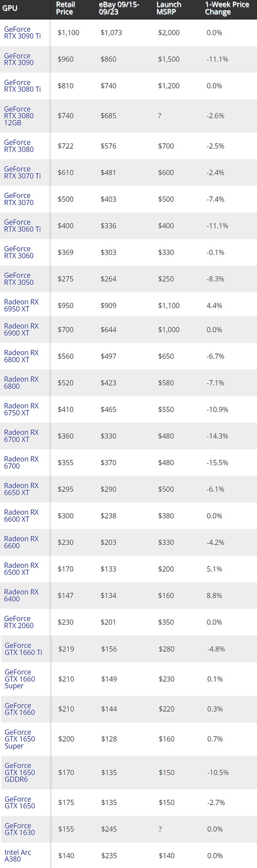Viewport: 257px width, 868px height.
Task: Open the GeForce GTX 1650 GDDR6 link
Action: [20, 772]
